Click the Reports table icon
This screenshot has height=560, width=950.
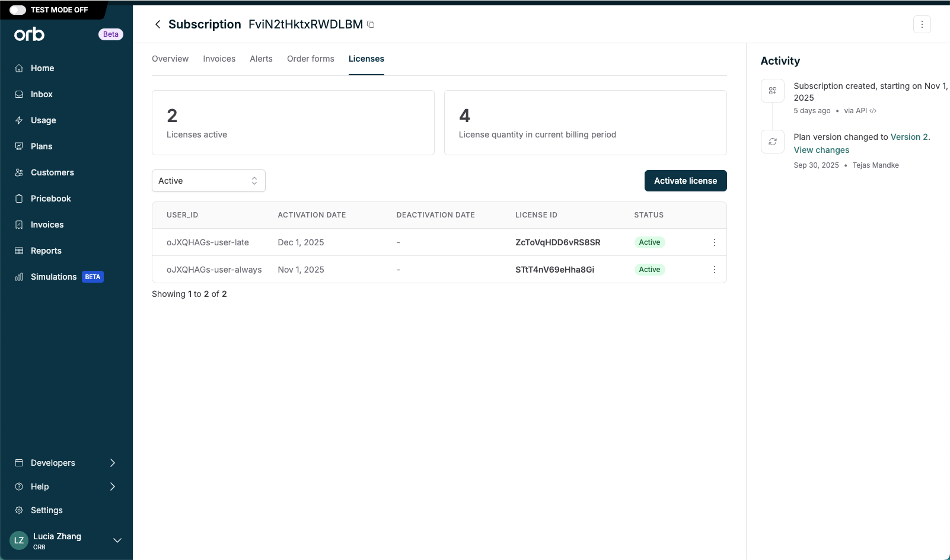point(19,251)
